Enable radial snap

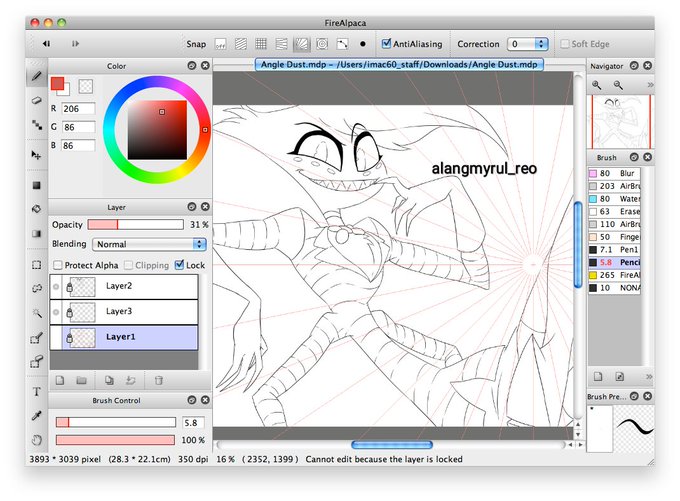[302, 44]
